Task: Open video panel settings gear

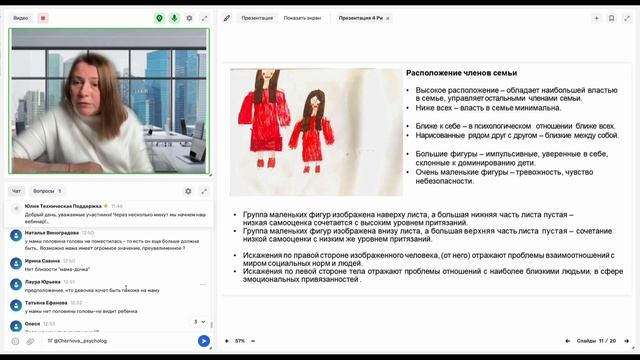Action: click(189, 18)
